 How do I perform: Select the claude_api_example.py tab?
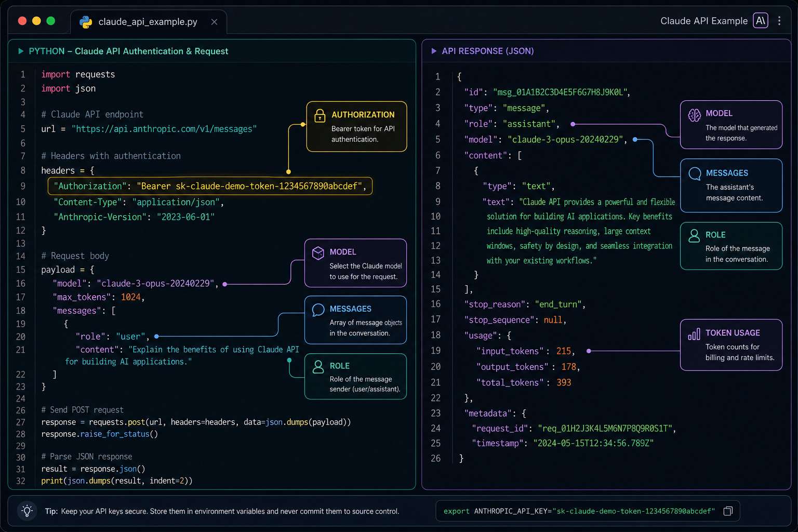pyautogui.click(x=149, y=22)
